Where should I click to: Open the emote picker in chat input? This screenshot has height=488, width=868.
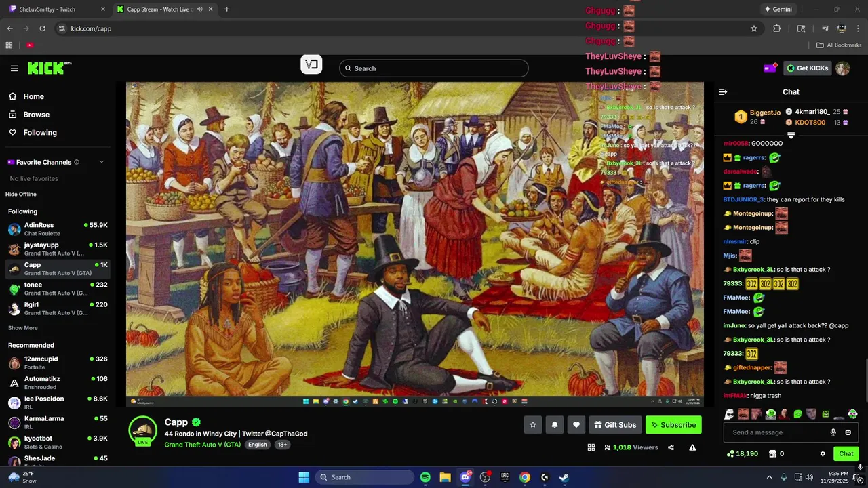pos(848,432)
